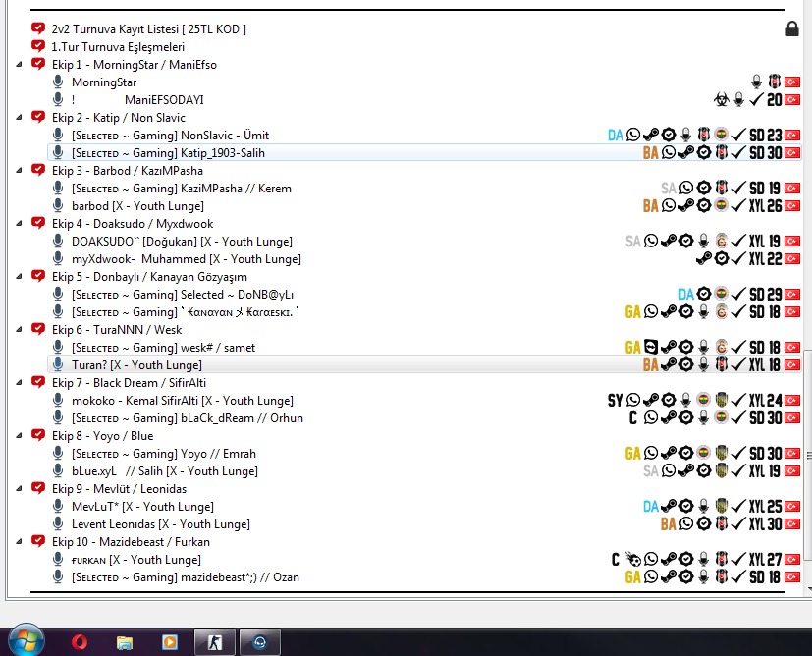Screen dimensions: 812x656
Task: Click the Galatasaray badge in DOAKSUDO's row
Action: point(721,241)
